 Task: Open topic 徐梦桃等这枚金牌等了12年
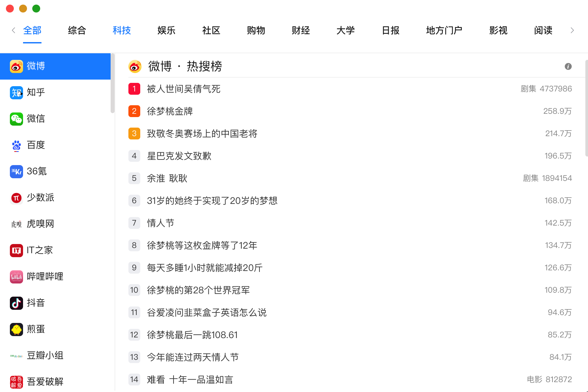pos(202,245)
